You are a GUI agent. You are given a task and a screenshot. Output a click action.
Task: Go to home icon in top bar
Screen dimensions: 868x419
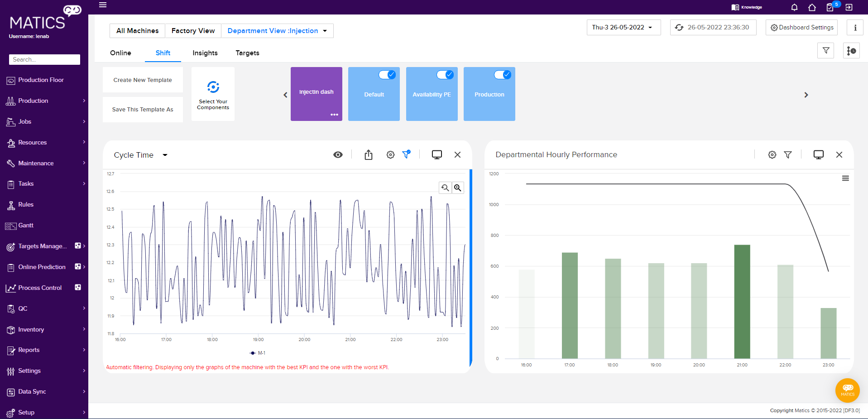pos(812,7)
